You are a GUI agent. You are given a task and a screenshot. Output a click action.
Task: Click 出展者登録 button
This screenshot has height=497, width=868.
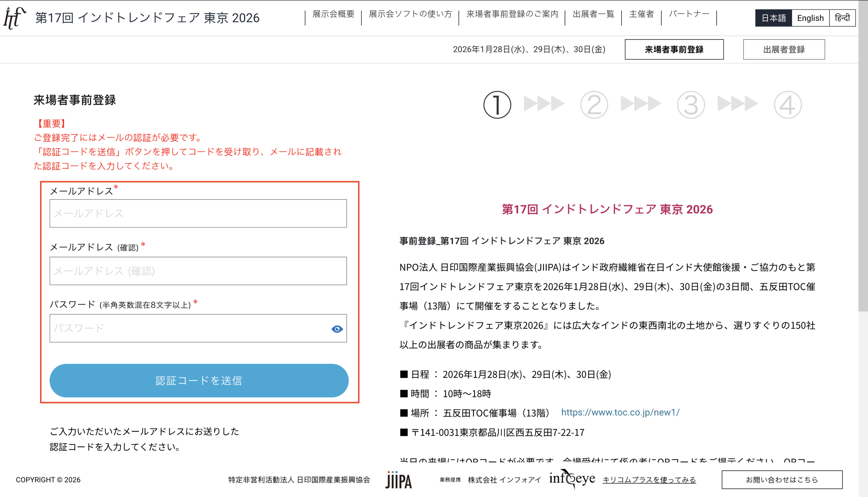[x=784, y=49]
